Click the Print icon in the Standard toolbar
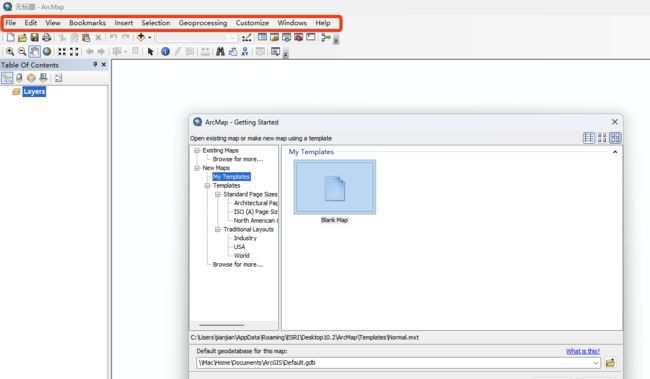This screenshot has height=379, width=650. [x=46, y=37]
